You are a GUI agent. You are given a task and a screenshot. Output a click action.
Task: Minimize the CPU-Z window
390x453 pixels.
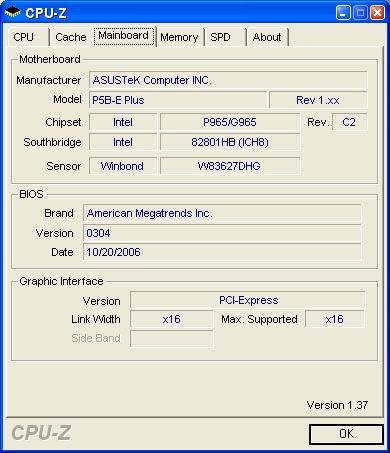[x=343, y=13]
